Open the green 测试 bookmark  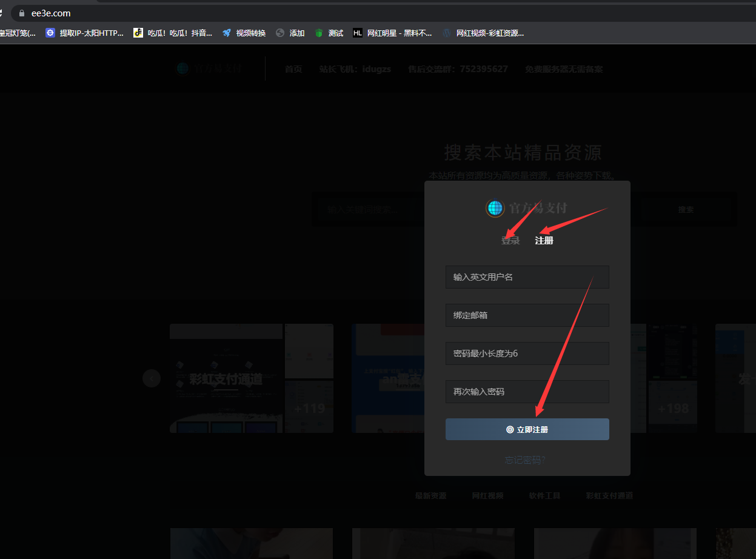coord(319,33)
